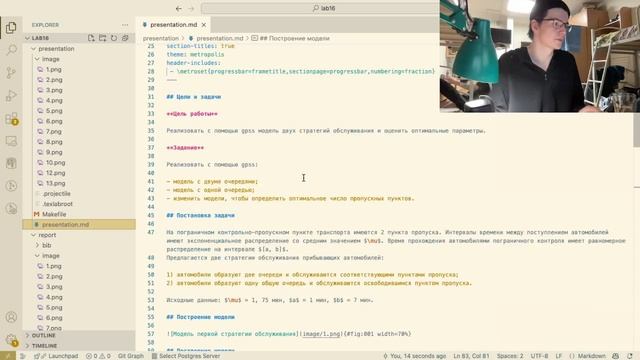Expand the TIMELINE section
640x360 pixels.
point(44,346)
